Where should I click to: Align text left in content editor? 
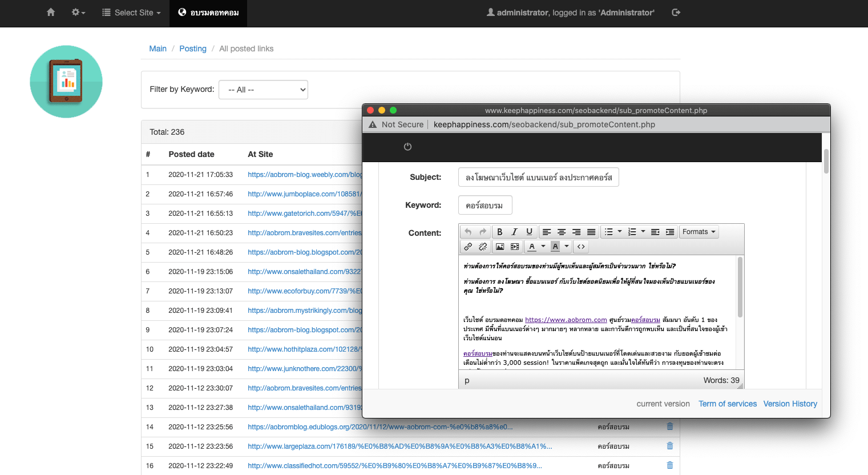pos(547,232)
